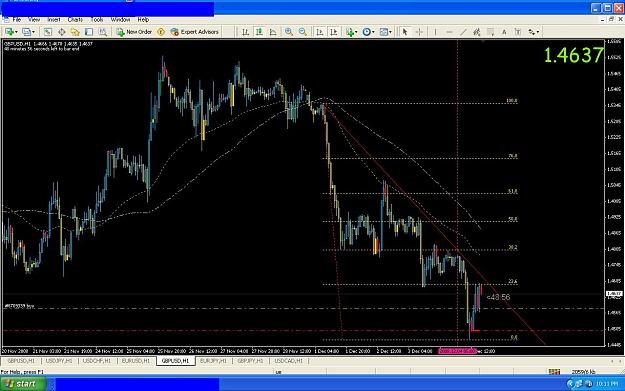Open the Templates icon

[x=384, y=32]
